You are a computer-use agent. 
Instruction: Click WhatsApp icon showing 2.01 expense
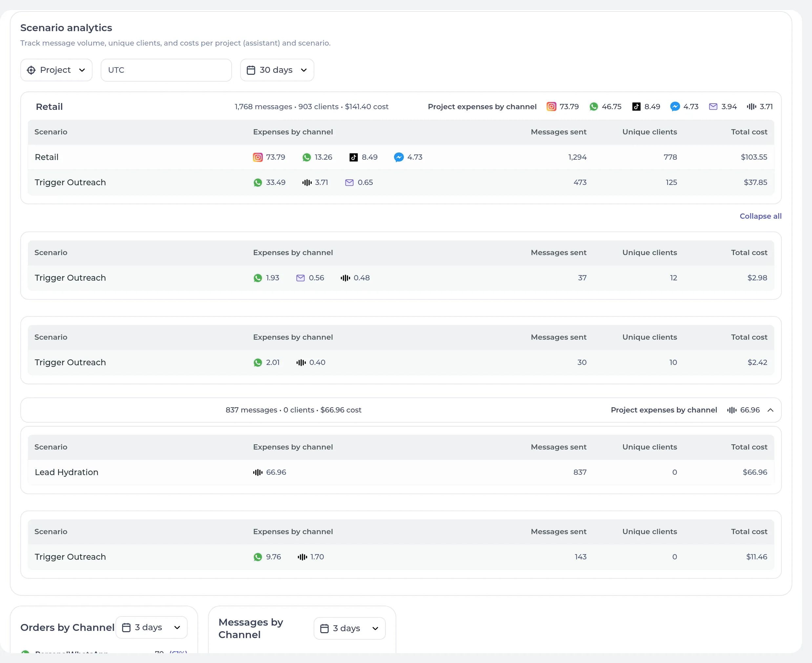point(258,362)
